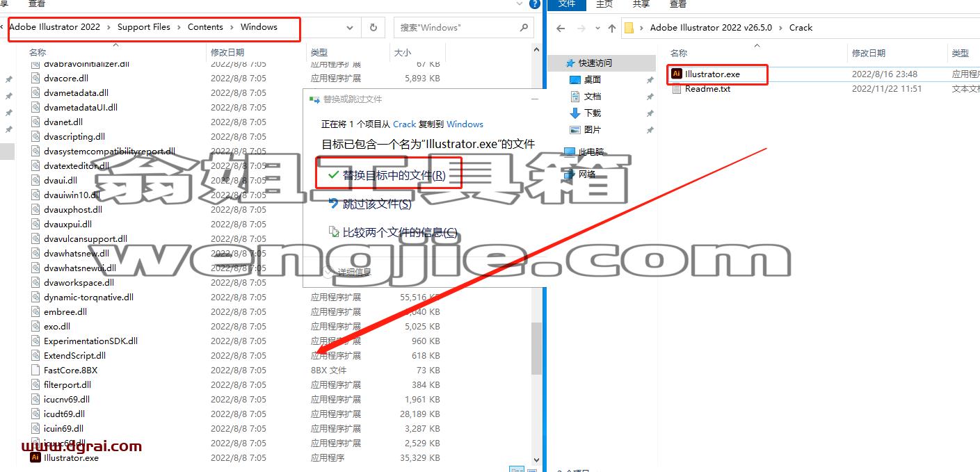980x472 pixels.
Task: Select ExtendScript.dll file
Action: 74,356
